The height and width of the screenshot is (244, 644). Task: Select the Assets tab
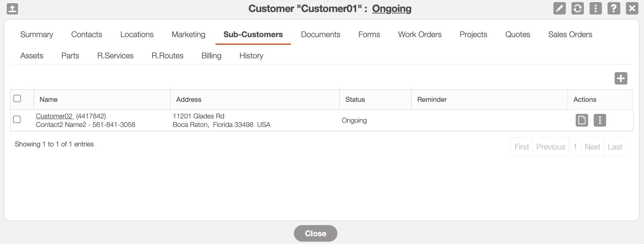coord(32,56)
